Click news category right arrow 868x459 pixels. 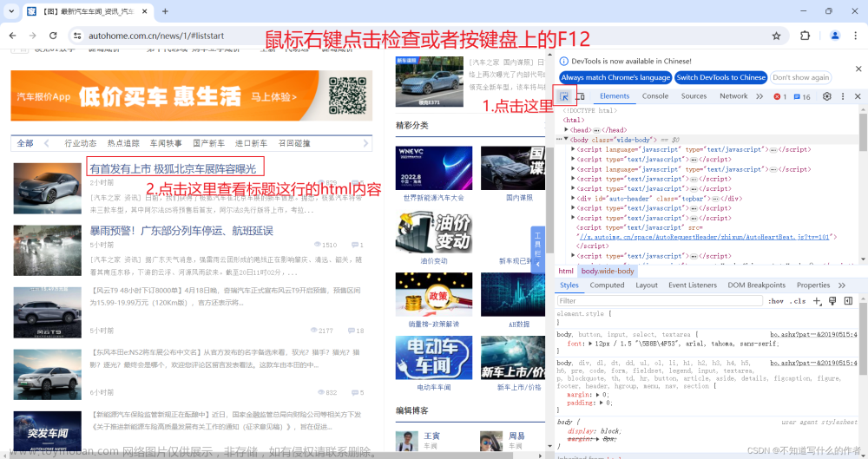pos(365,143)
